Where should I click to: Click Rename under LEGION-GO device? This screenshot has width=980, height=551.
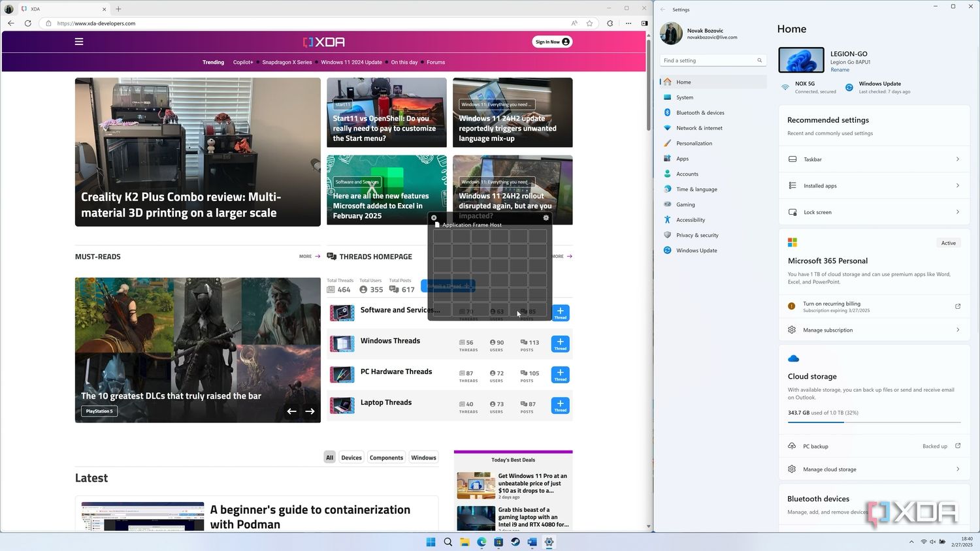(840, 70)
